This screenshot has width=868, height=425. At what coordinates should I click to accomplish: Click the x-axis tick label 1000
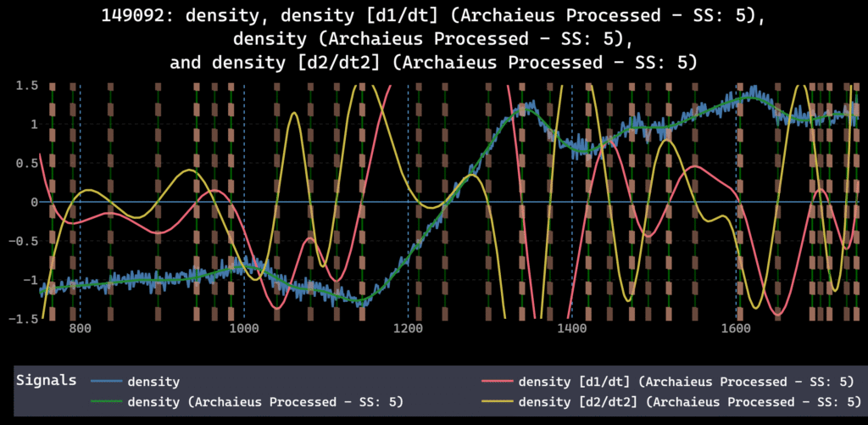click(244, 327)
